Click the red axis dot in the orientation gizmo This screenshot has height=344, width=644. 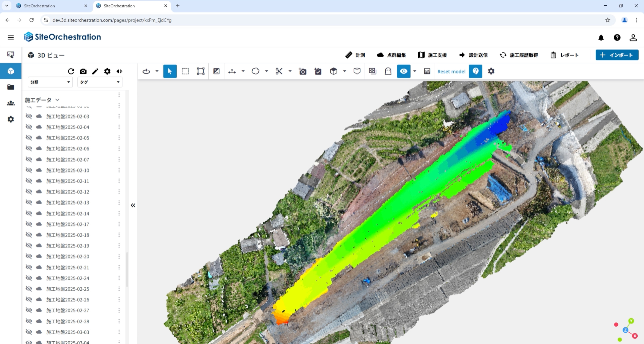616,324
